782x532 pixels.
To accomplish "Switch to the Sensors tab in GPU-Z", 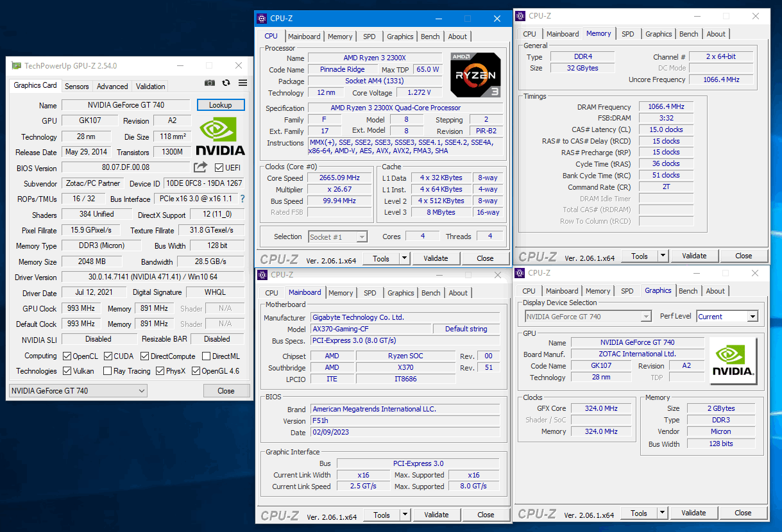I will 77,86.
